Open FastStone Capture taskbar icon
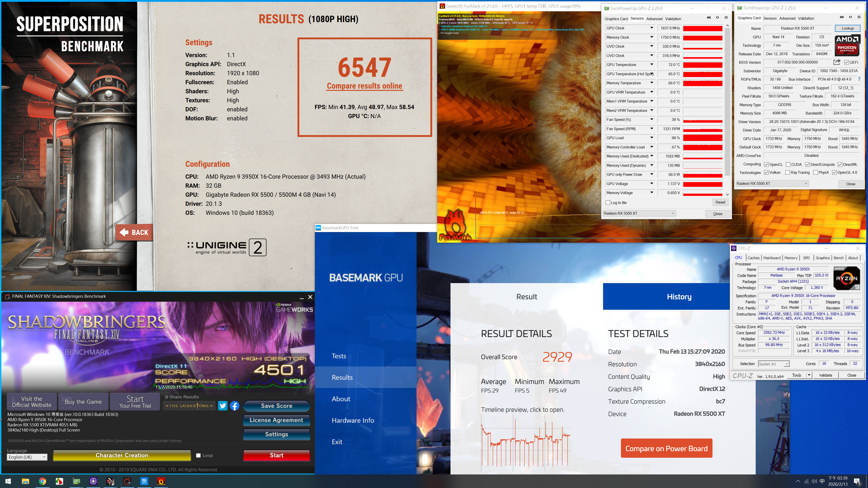Viewport: 868px width, 488px height. tap(59, 481)
